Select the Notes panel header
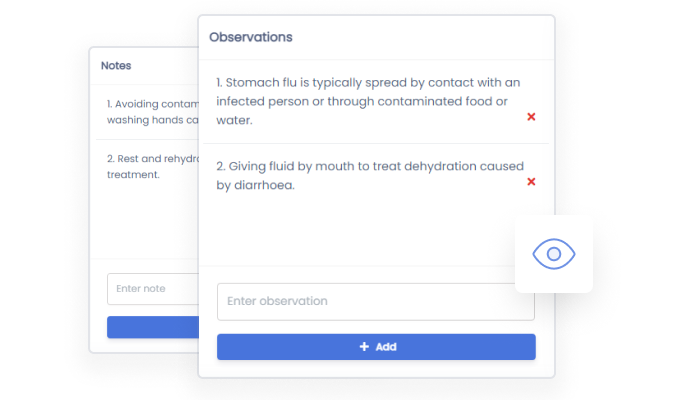The height and width of the screenshot is (400, 684). tap(116, 66)
